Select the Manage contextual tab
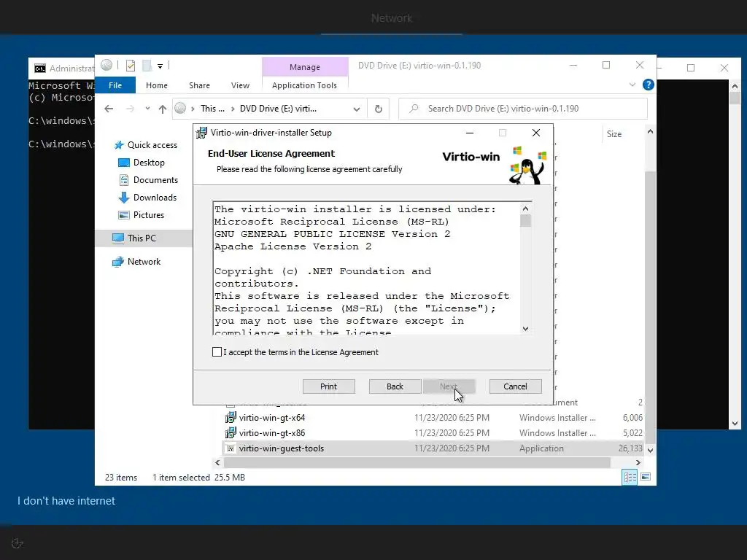This screenshot has width=747, height=560. pos(305,67)
